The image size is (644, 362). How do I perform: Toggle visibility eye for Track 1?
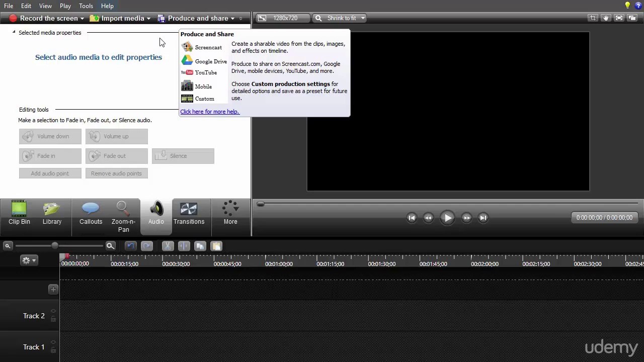pyautogui.click(x=53, y=343)
